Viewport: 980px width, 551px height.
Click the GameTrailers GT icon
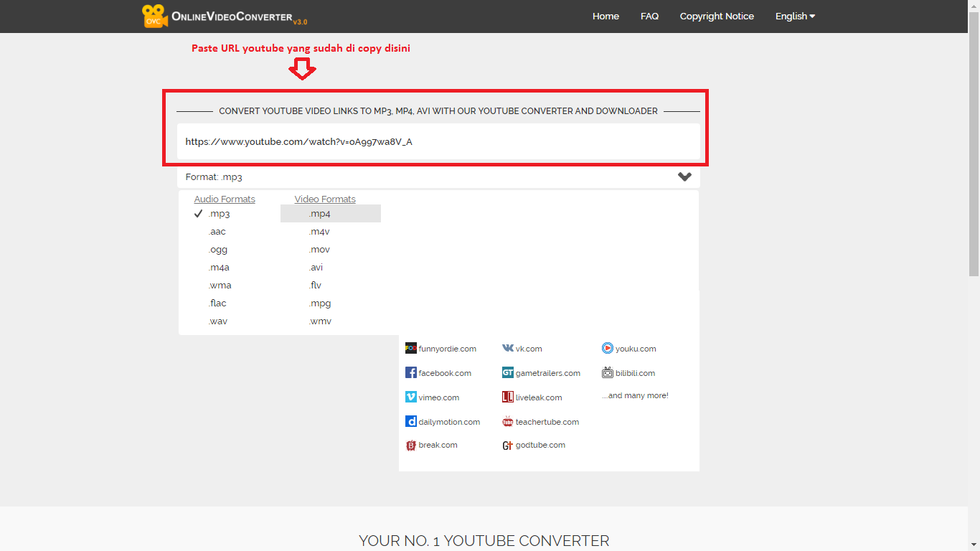(x=508, y=373)
